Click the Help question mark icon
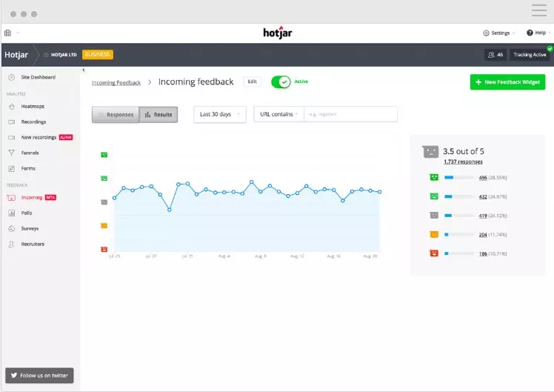 click(x=530, y=33)
